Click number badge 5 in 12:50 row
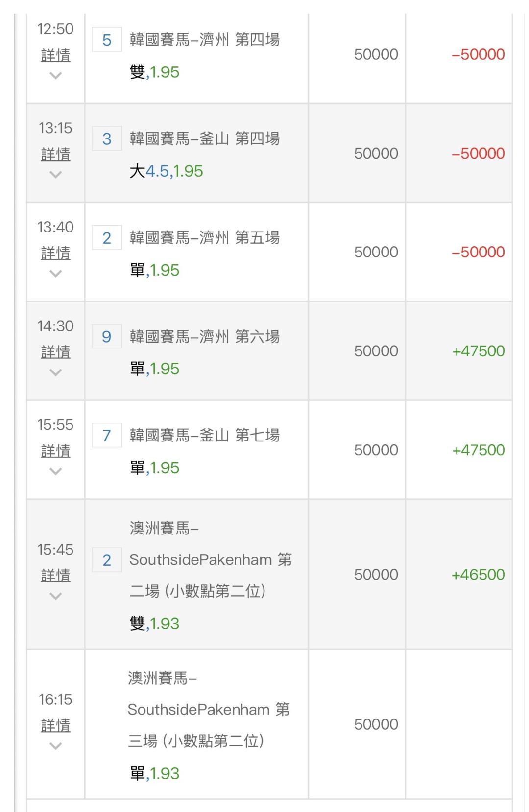Image resolution: width=529 pixels, height=812 pixels. click(107, 40)
